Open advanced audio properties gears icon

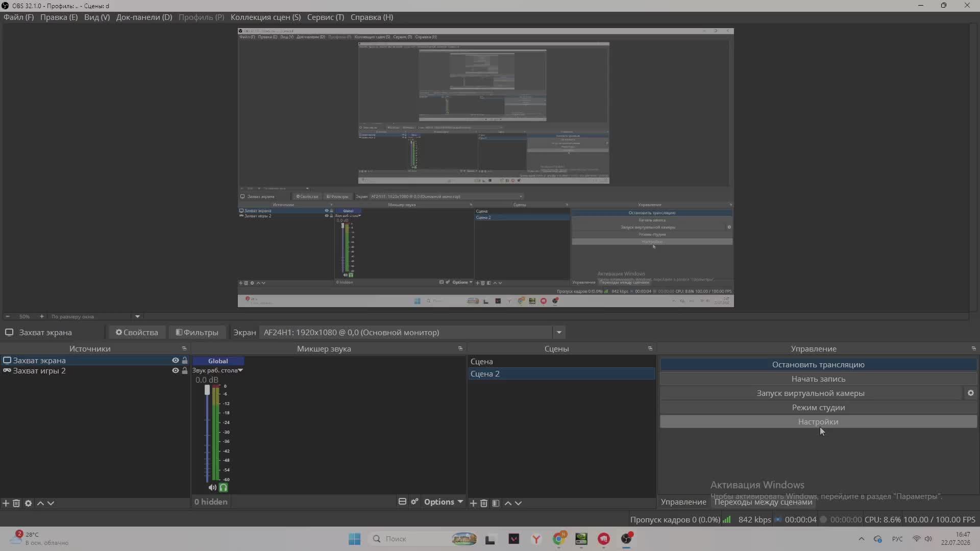tap(414, 502)
